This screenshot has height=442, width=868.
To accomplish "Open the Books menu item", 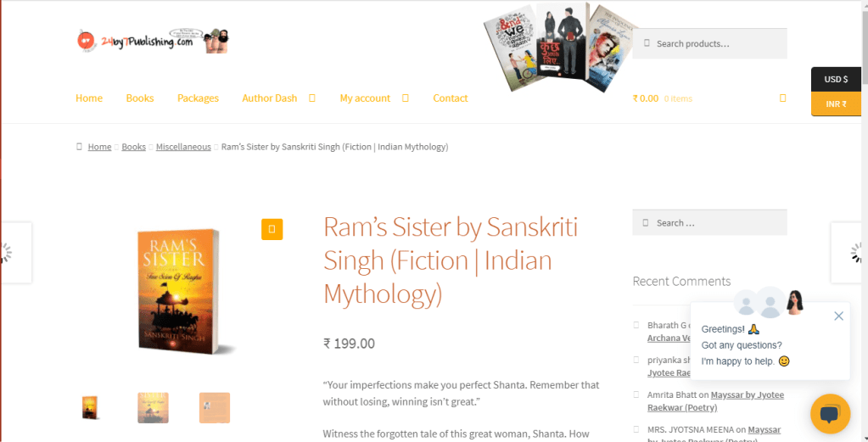I will tap(139, 98).
